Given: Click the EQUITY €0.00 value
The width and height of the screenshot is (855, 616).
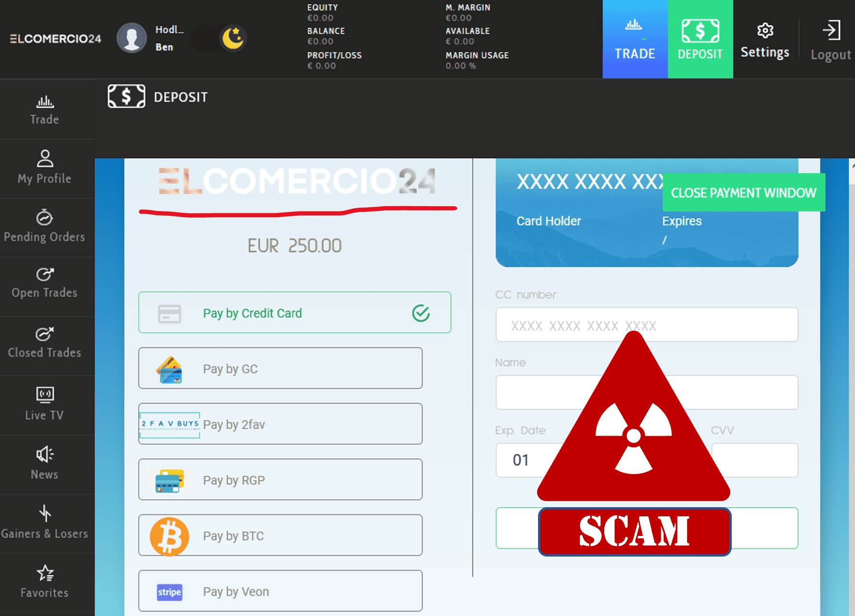Looking at the screenshot, I should pyautogui.click(x=320, y=18).
